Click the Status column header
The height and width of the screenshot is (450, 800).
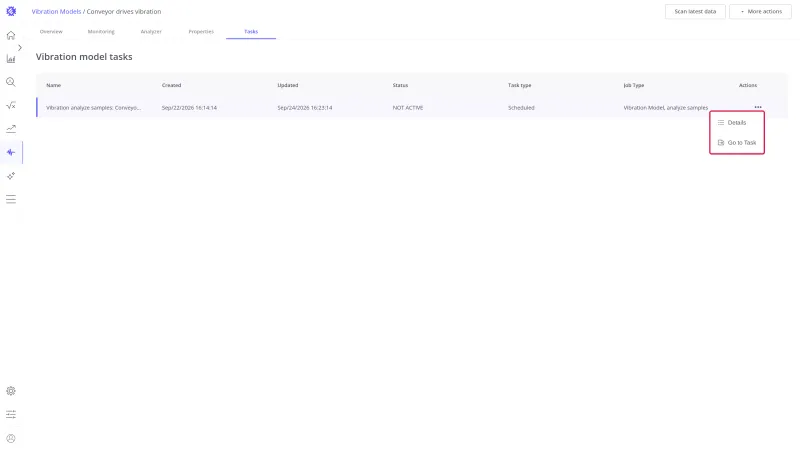coord(400,85)
